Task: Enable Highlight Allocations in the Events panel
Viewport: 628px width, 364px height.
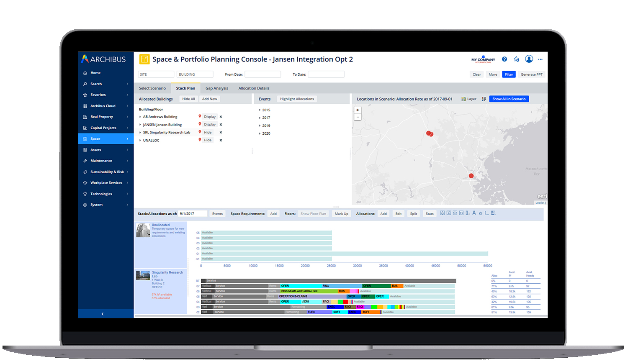Action: [297, 99]
